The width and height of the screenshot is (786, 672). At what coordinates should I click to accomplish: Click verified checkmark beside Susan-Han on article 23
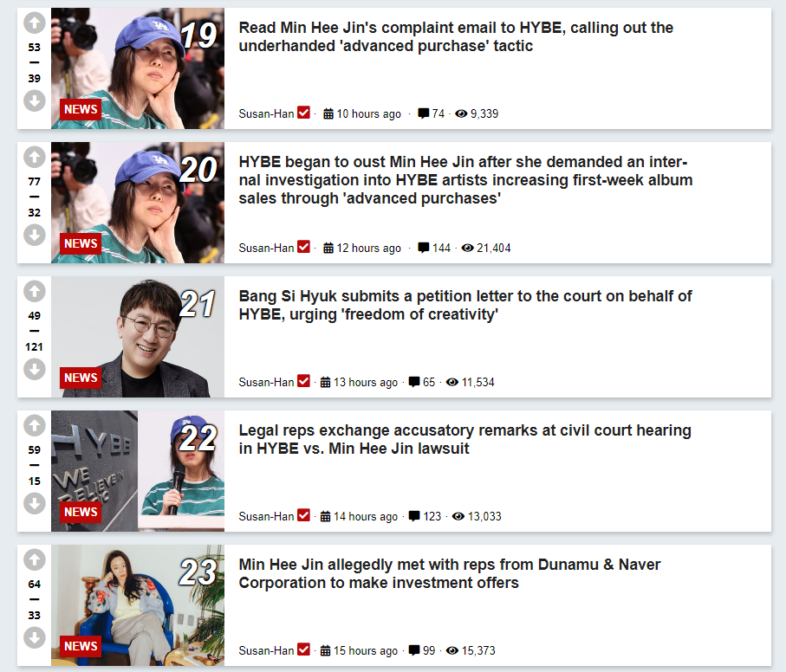tap(303, 649)
